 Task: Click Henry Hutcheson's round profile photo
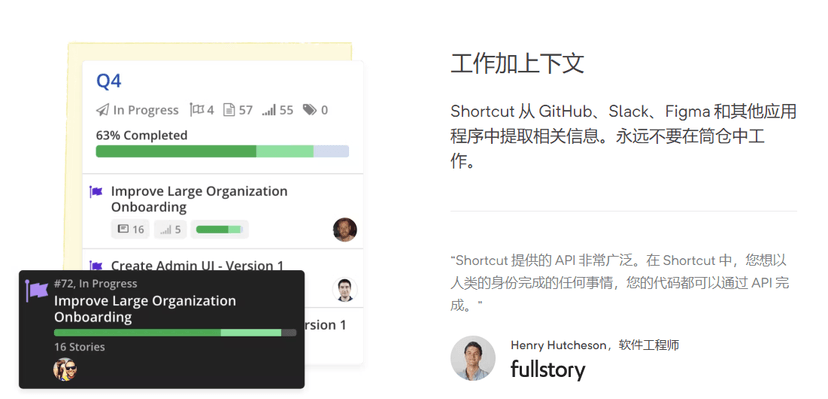(473, 358)
